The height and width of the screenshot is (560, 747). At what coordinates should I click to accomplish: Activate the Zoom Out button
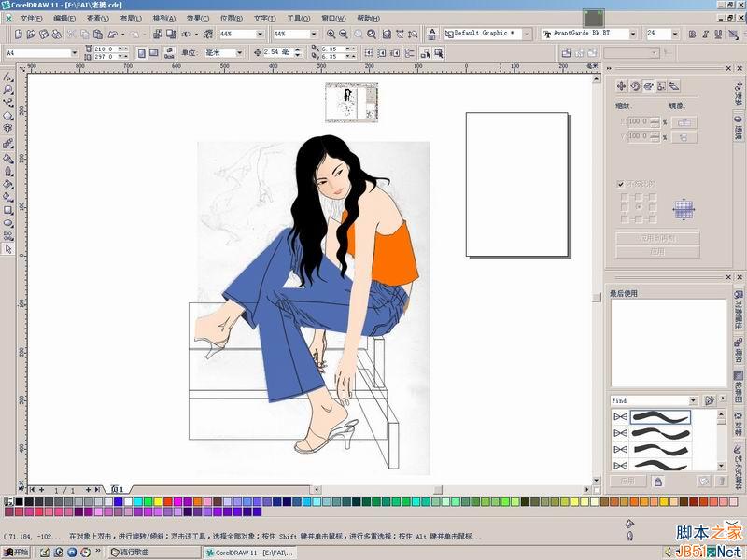pos(344,34)
